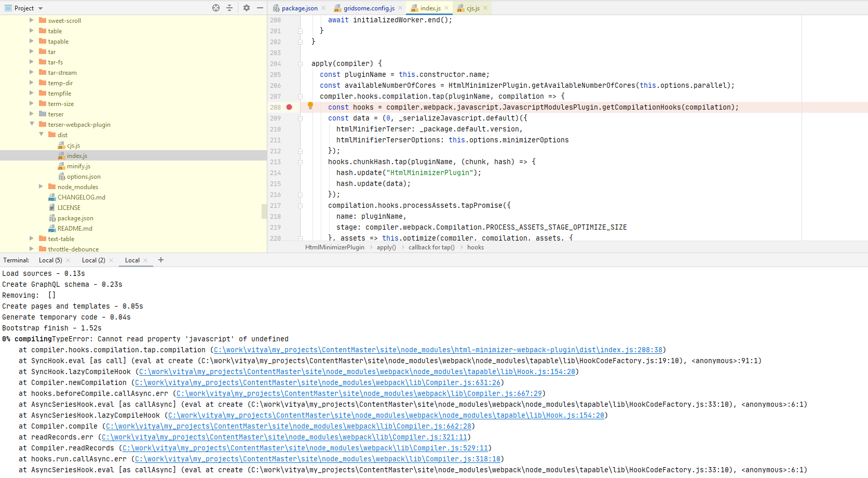The height and width of the screenshot is (478, 868).
Task: Click the JS file icon next to cjs.js in the tree
Action: click(x=61, y=145)
